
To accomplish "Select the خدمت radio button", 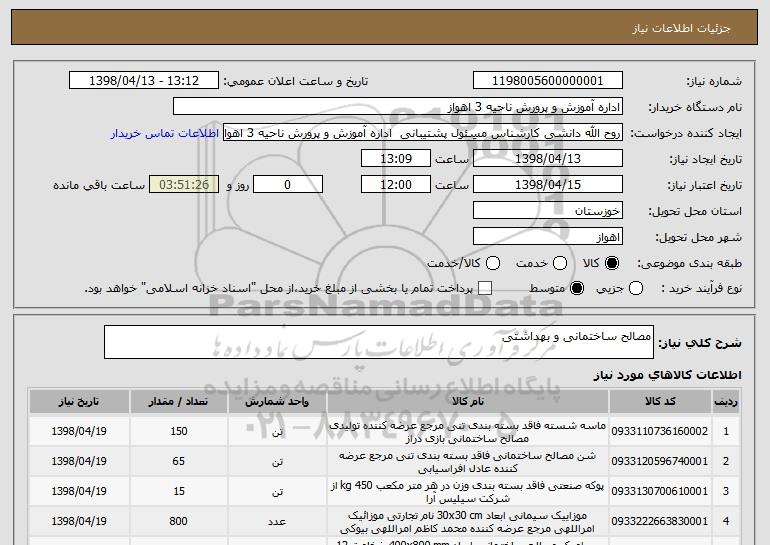I will pos(560,263).
